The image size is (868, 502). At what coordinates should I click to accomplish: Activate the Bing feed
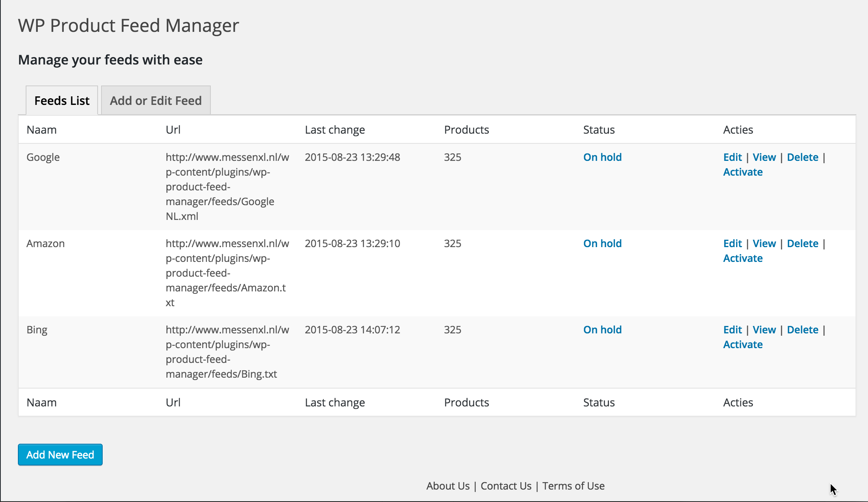click(x=742, y=344)
